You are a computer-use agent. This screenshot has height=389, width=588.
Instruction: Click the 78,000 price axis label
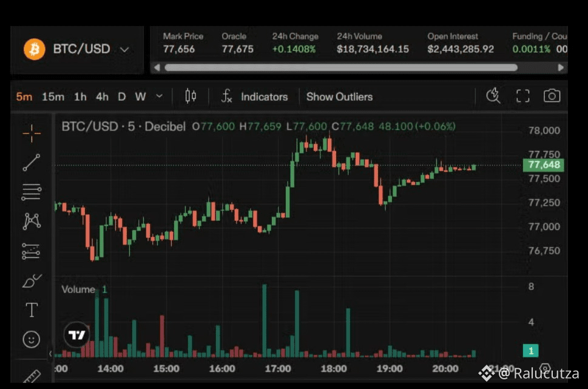coord(544,130)
